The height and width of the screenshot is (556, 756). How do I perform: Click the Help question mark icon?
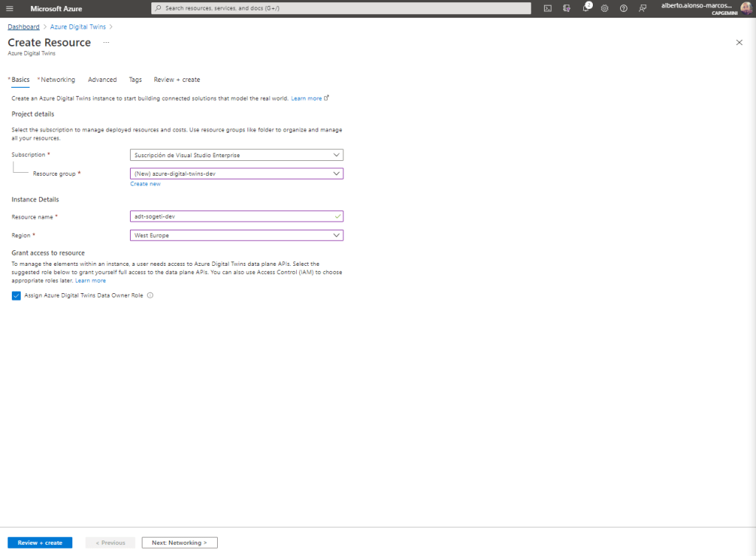coord(624,8)
